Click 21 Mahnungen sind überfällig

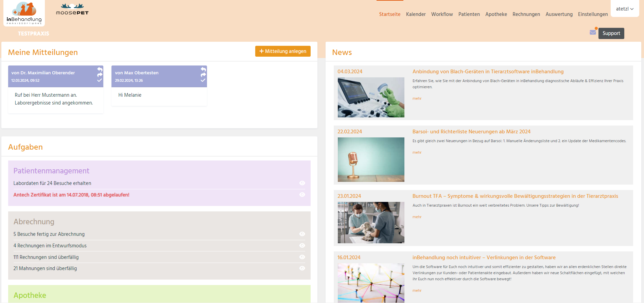pyautogui.click(x=45, y=268)
